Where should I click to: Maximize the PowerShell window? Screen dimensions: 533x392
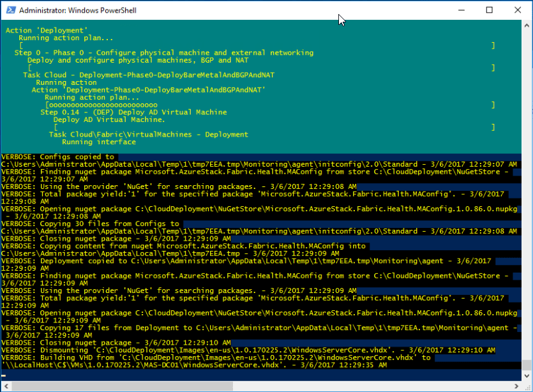[489, 10]
